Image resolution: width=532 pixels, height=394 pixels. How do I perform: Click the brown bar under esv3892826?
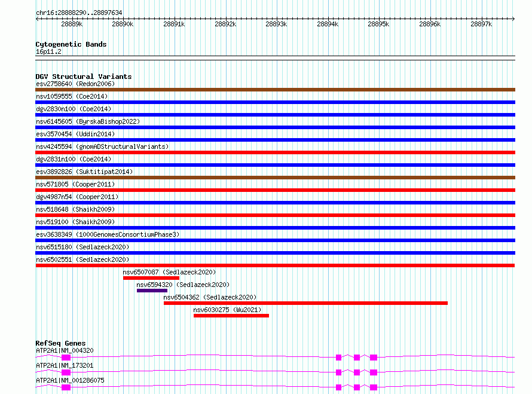(x=275, y=178)
